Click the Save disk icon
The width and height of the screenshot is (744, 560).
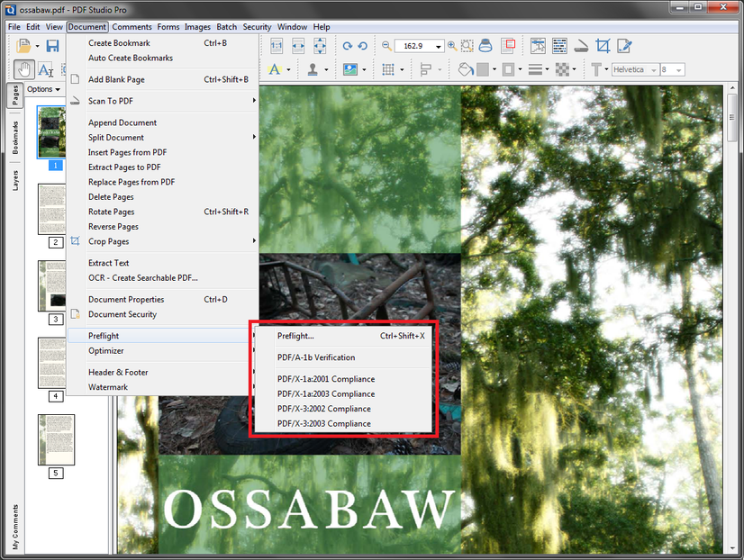[52, 46]
